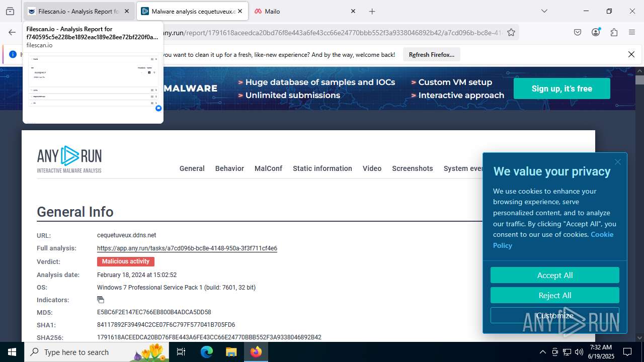Viewport: 644px width, 362px height.
Task: Click the Customize cookies button
Action: coord(555,315)
